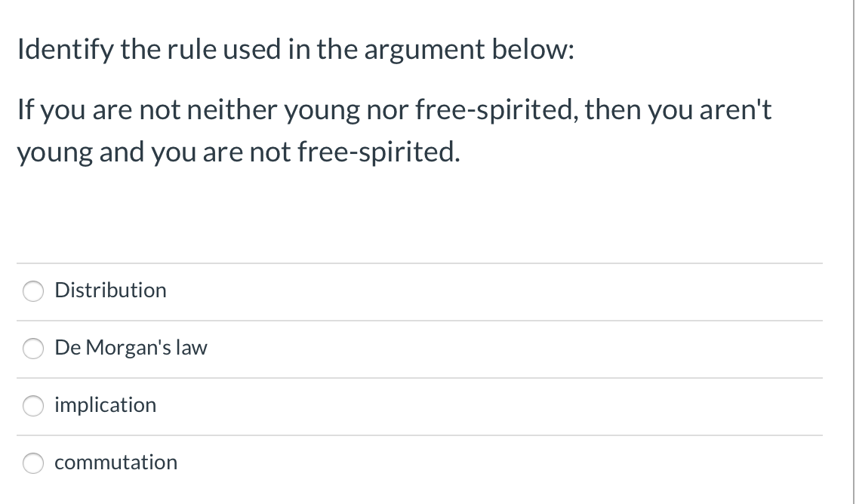Image resolution: width=856 pixels, height=504 pixels.
Task: Click the question prompt text
Action: (296, 48)
